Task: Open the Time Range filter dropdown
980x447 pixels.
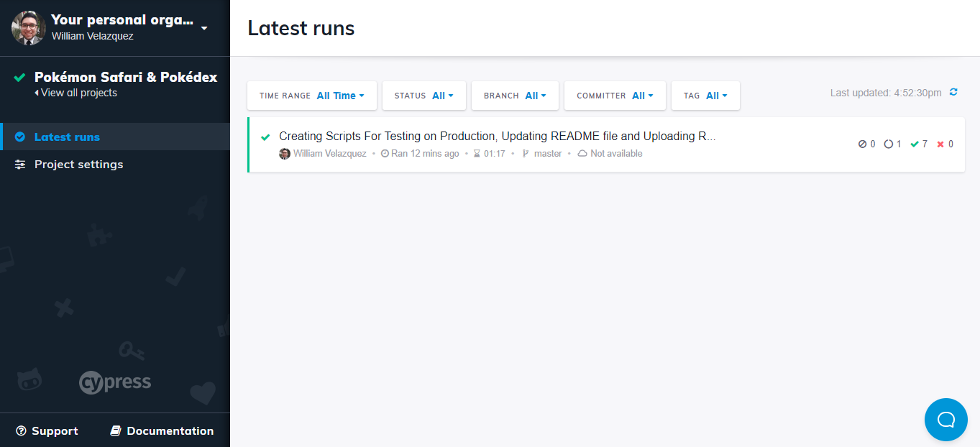Action: coord(312,96)
